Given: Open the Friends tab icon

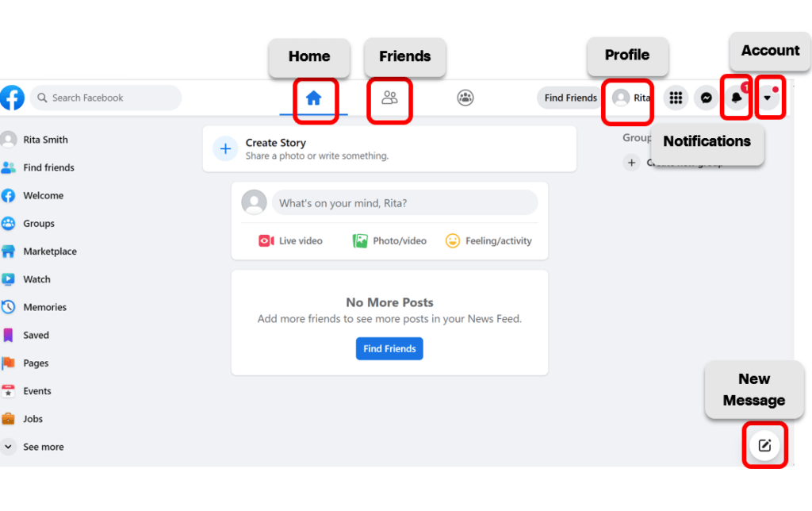Looking at the screenshot, I should point(389,98).
